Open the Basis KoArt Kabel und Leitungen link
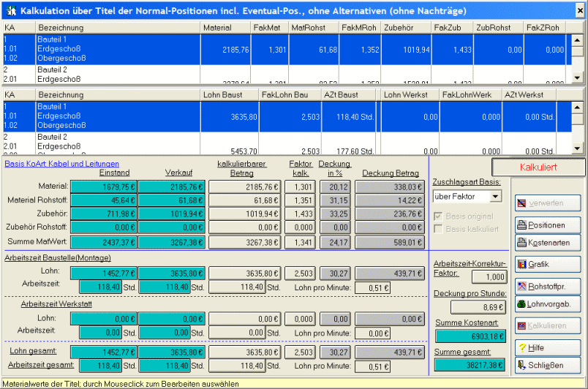The height and width of the screenshot is (389, 588). point(62,164)
